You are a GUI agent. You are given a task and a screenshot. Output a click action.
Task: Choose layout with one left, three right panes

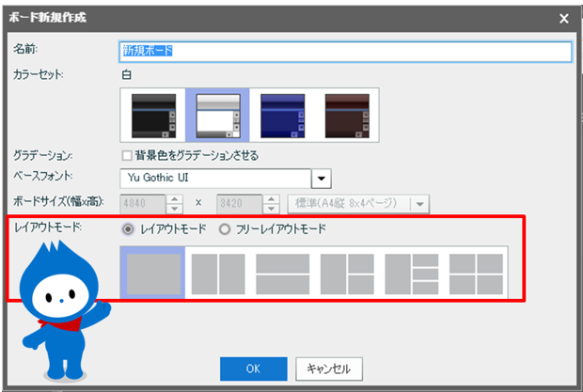411,274
